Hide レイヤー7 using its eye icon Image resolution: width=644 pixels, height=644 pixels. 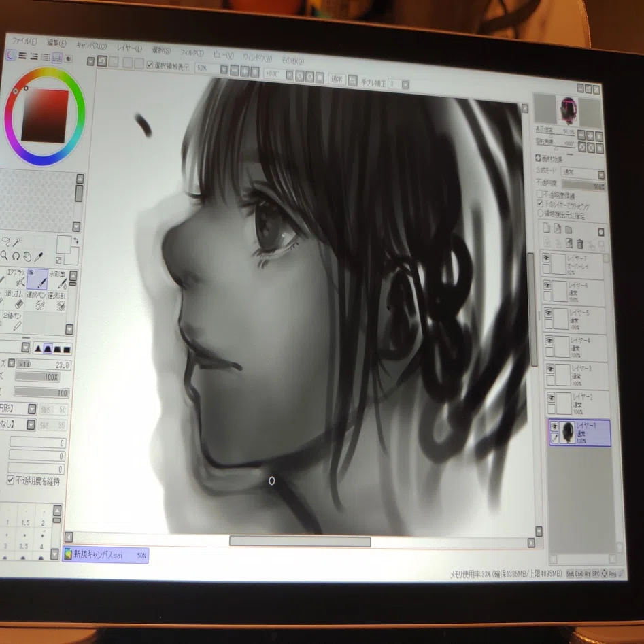[546, 258]
